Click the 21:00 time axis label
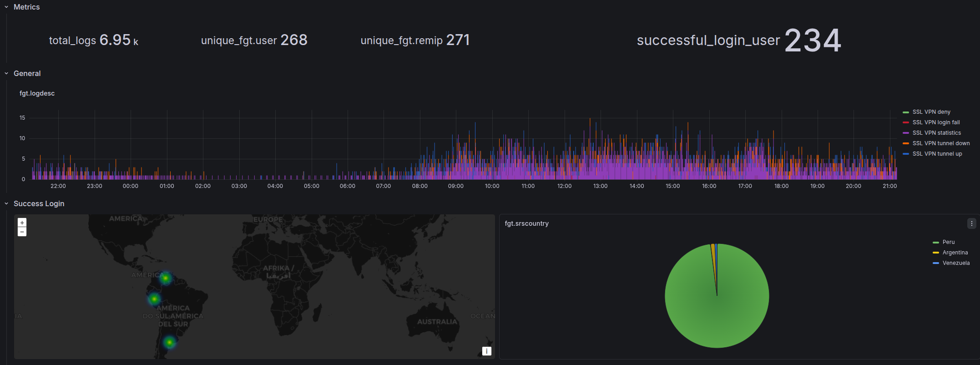The image size is (980, 365). click(889, 186)
